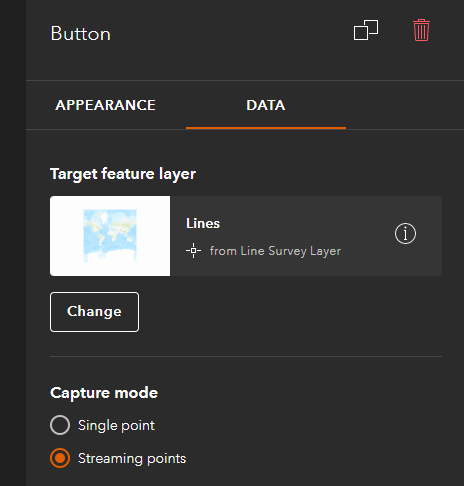Screen dimensions: 464x486
Task: Click the 'from Line Survey Layer' text
Action: 275,251
